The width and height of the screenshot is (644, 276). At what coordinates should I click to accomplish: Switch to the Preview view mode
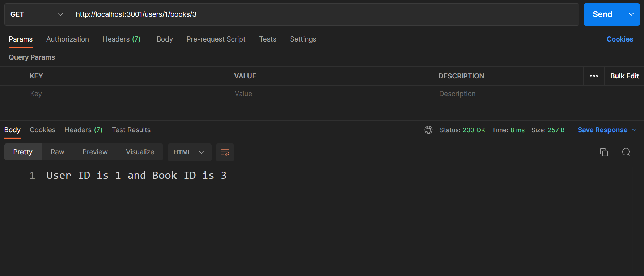pos(95,152)
